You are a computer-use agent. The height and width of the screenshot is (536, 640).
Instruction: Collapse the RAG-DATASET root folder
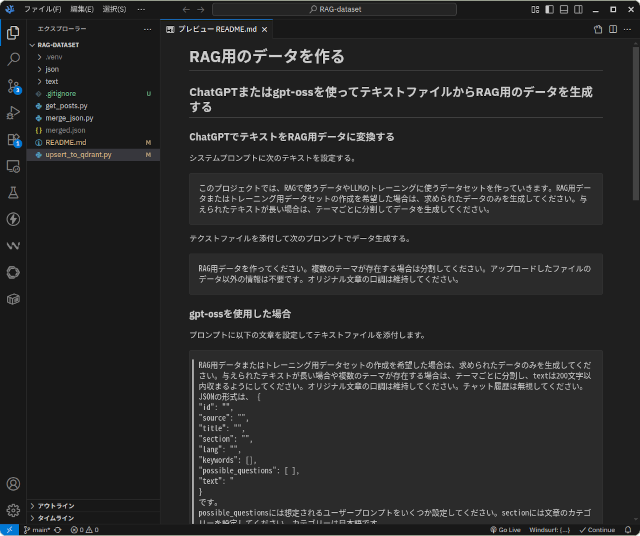pos(93,45)
